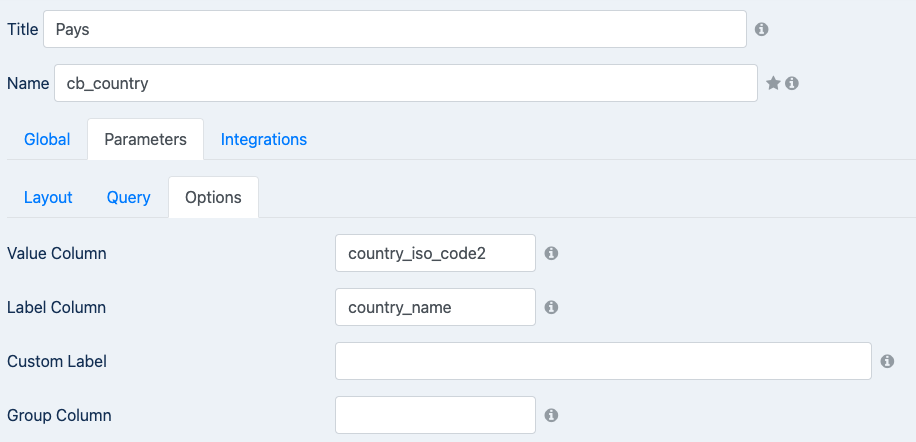Image resolution: width=916 pixels, height=442 pixels.
Task: Click the Name field with cb_country
Action: (406, 83)
